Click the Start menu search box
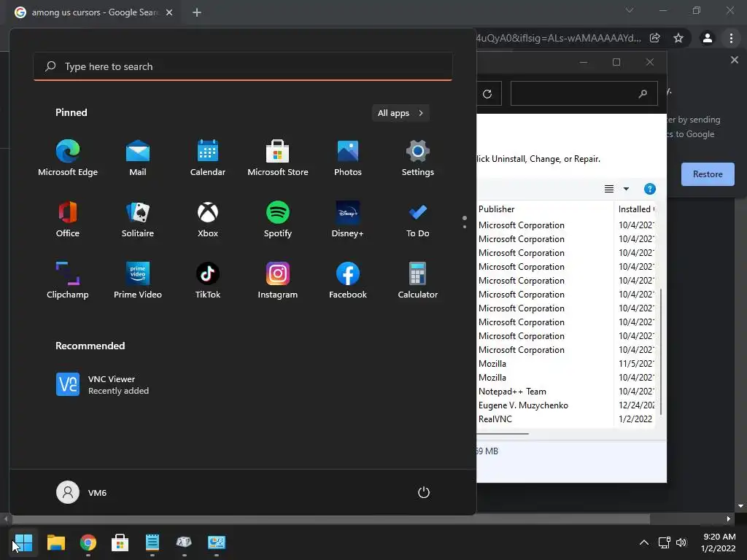The width and height of the screenshot is (747, 560). (243, 66)
